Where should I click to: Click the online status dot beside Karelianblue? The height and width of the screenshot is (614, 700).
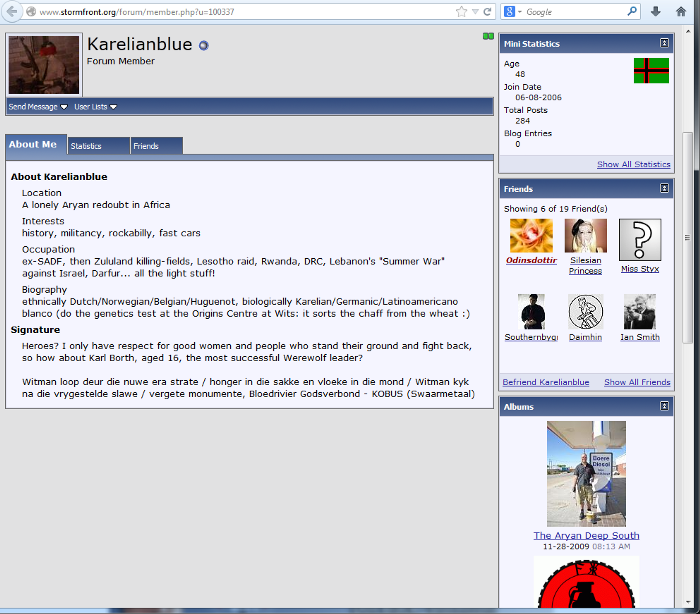[x=204, y=46]
